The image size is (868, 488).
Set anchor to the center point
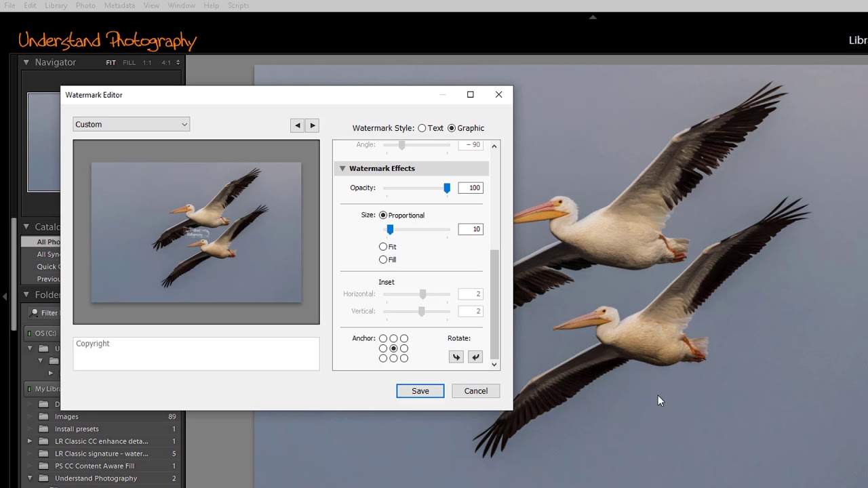[393, 348]
